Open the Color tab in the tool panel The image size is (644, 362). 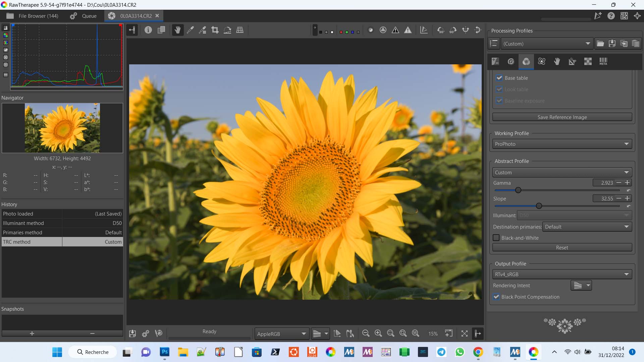coord(526,61)
